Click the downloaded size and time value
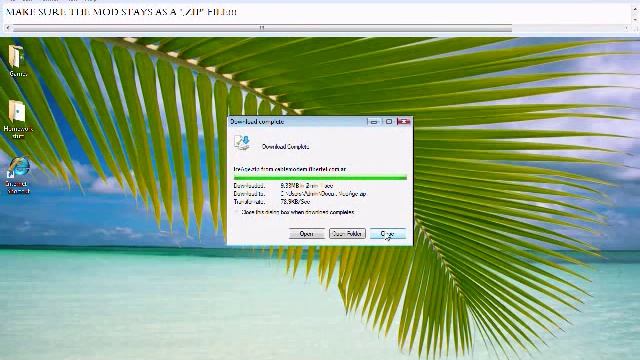This screenshot has height=360, width=640. pyautogui.click(x=307, y=186)
